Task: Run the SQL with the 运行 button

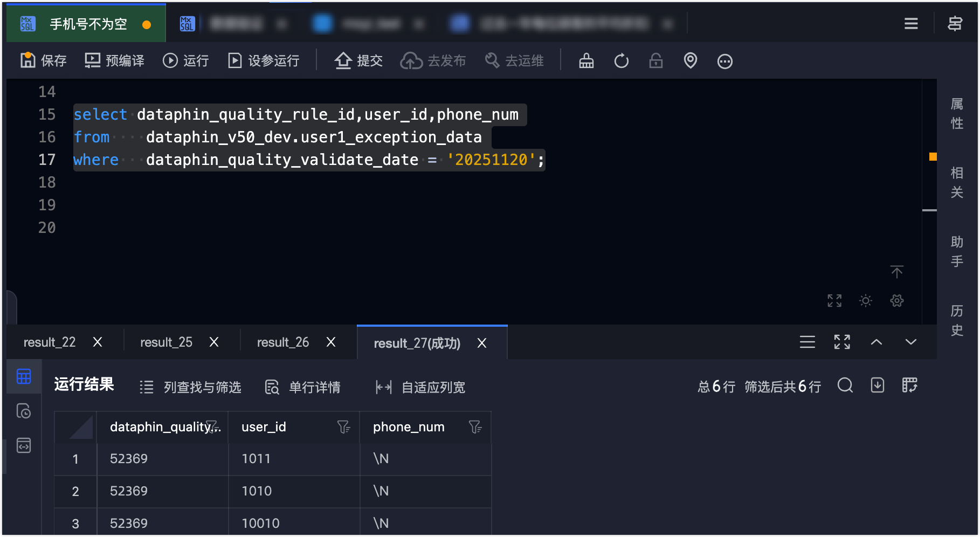Action: (x=185, y=61)
